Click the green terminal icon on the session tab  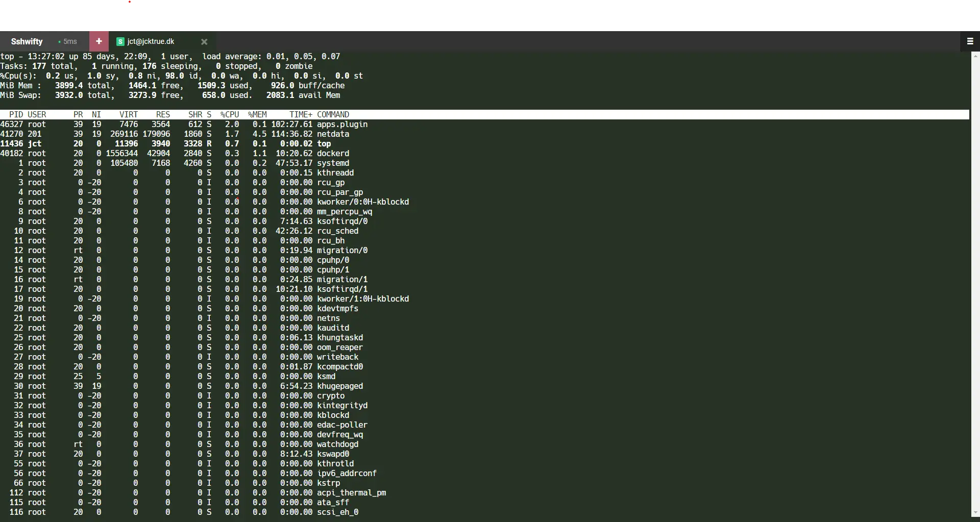(x=120, y=42)
